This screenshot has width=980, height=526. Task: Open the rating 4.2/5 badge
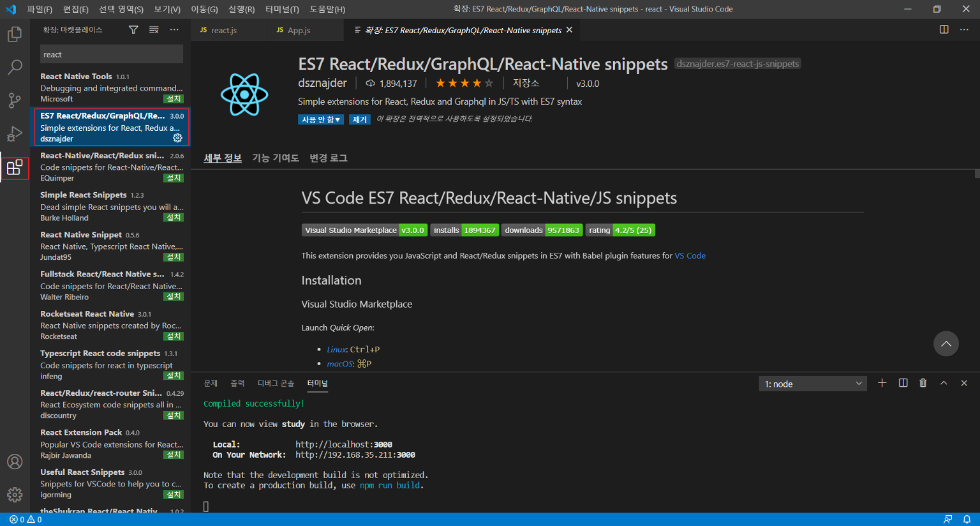[620, 230]
